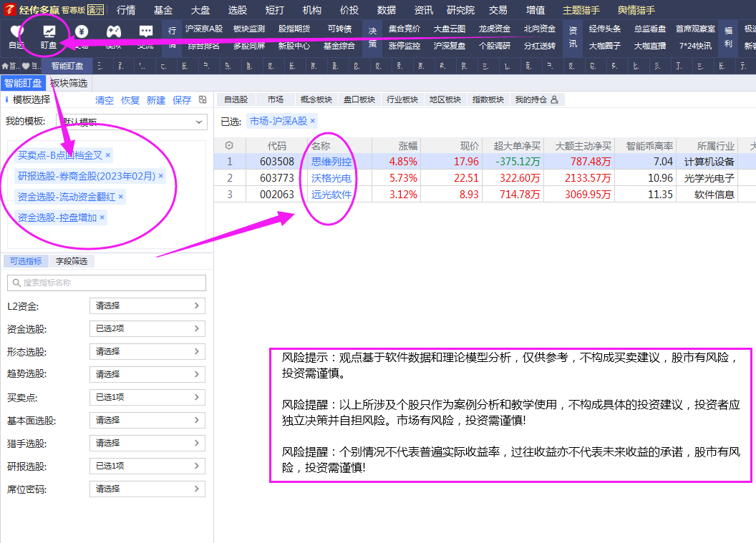
Task: Open stock 远光软件 from the list
Action: point(331,195)
